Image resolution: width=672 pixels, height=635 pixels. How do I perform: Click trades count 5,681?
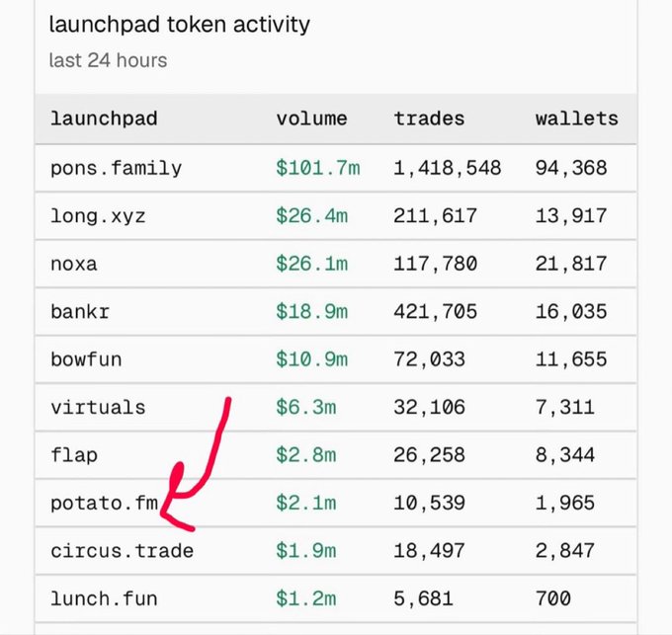coord(423,599)
